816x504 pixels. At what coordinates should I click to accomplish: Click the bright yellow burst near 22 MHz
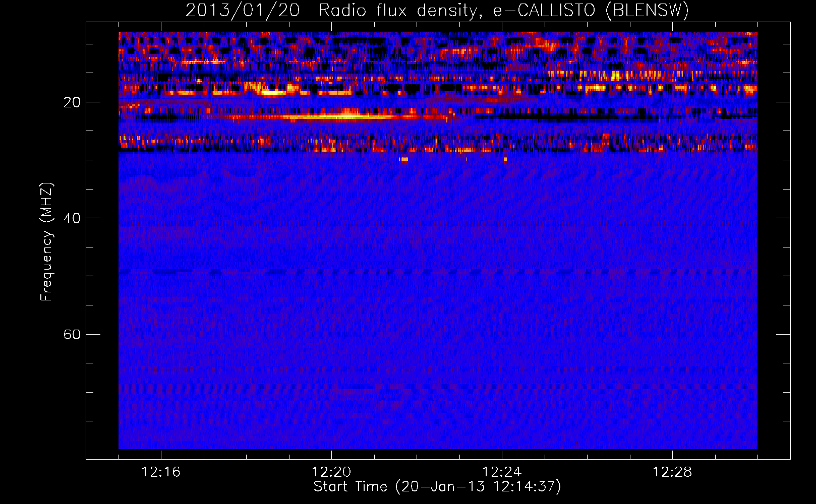coord(338,117)
